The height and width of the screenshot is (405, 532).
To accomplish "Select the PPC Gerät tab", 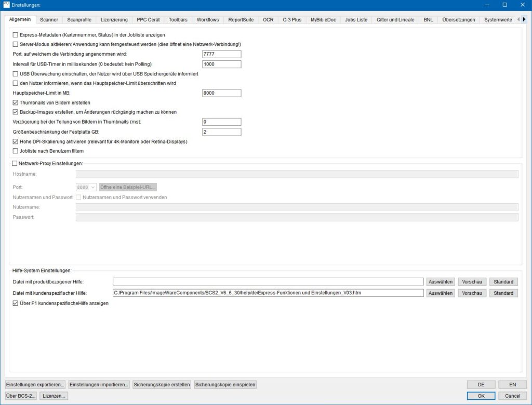I will tap(148, 20).
